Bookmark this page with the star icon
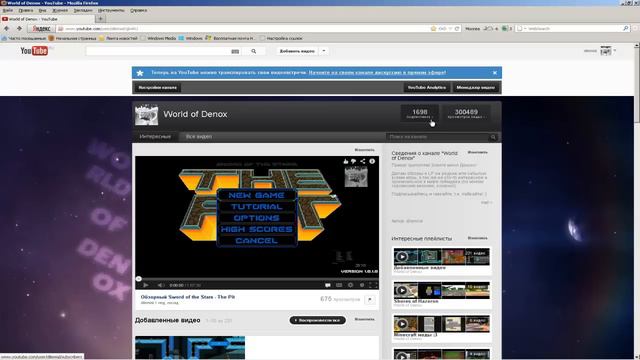Screen dimensions: 640x360 click(x=433, y=29)
